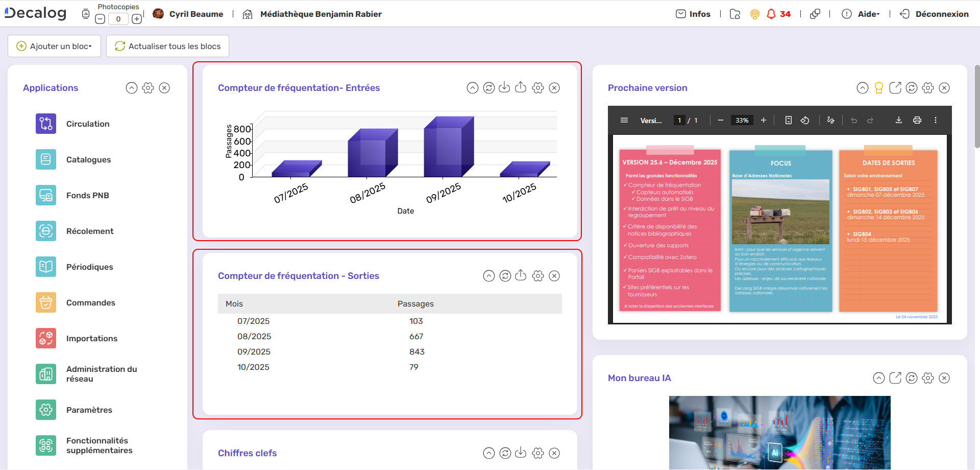
Task: Open the Infos menu item
Action: (693, 14)
